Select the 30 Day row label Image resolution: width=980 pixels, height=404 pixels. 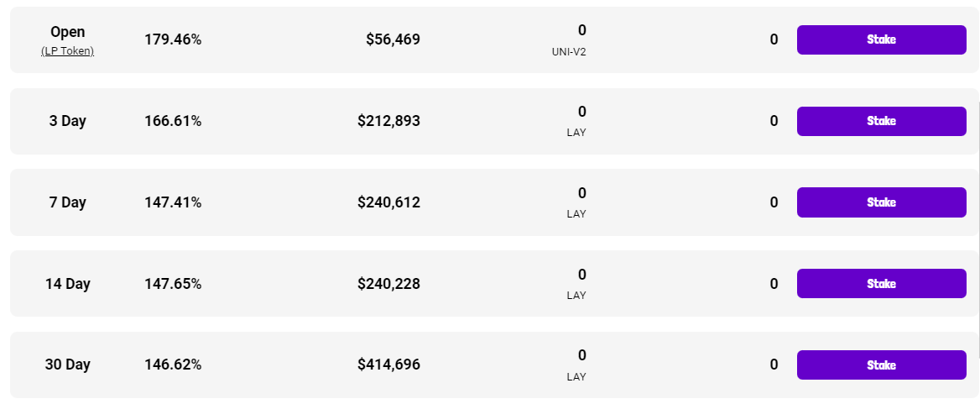pyautogui.click(x=67, y=365)
